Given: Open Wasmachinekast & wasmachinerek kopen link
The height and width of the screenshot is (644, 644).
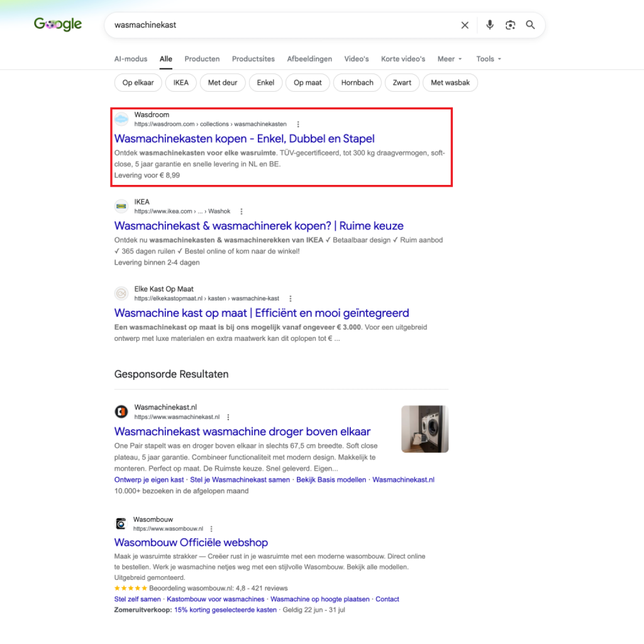Looking at the screenshot, I should [x=258, y=226].
